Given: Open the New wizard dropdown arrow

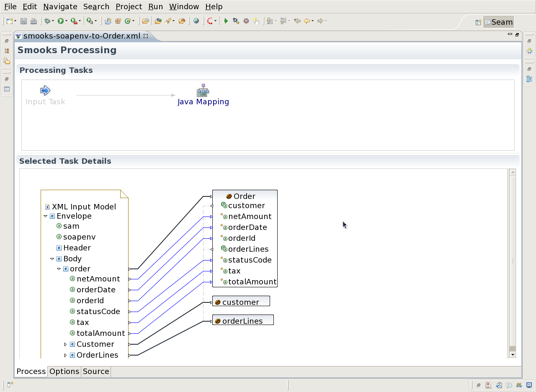Looking at the screenshot, I should point(15,21).
